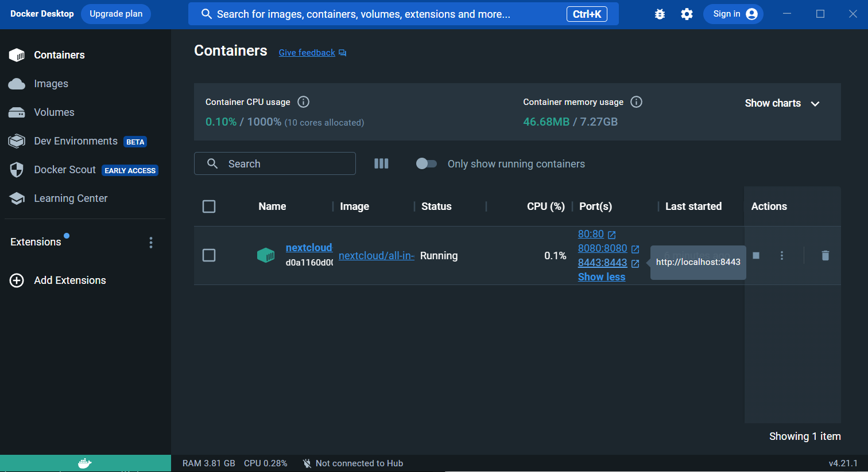Image resolution: width=868 pixels, height=472 pixels.
Task: Open Docker Desktop settings
Action: [x=687, y=14]
